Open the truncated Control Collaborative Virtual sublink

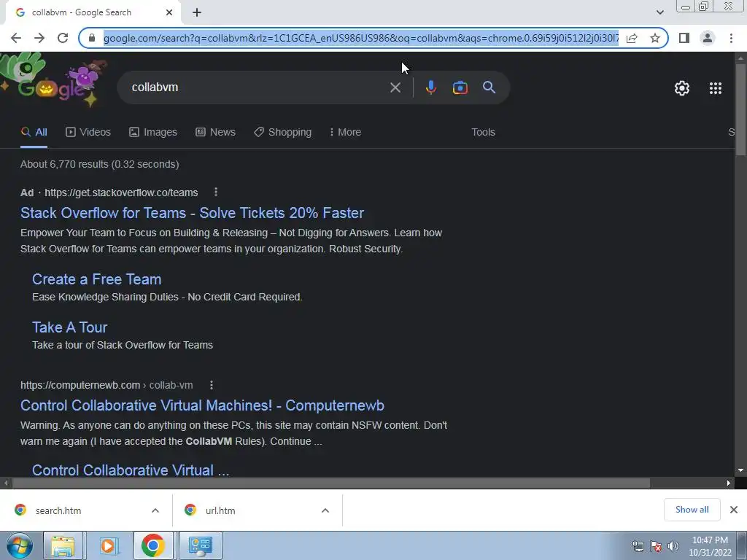[131, 470]
